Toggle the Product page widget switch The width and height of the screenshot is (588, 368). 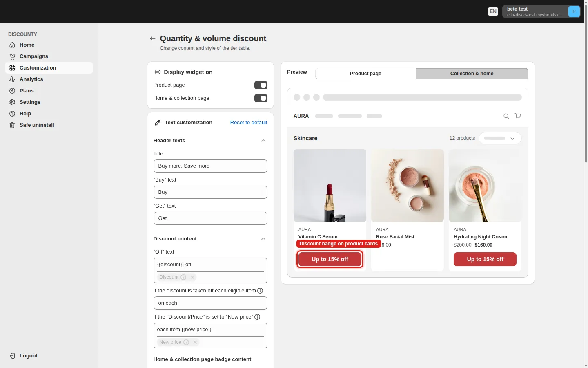pos(261,85)
